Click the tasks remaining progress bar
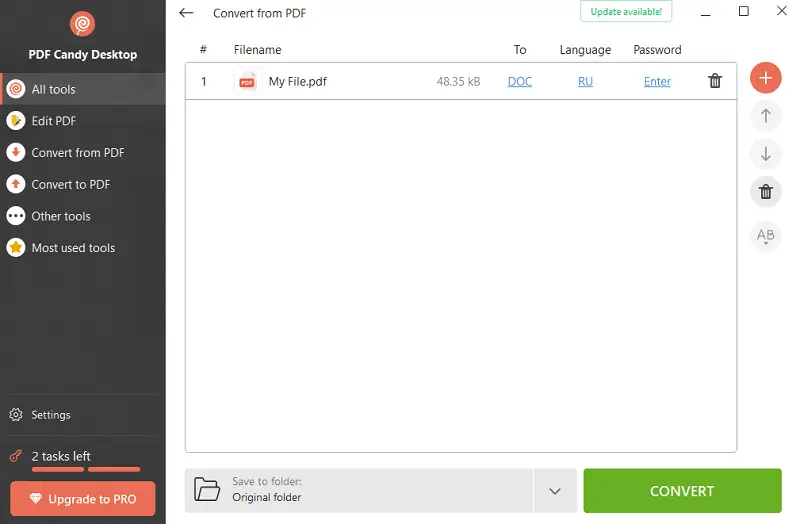The width and height of the screenshot is (800, 524). coord(86,469)
